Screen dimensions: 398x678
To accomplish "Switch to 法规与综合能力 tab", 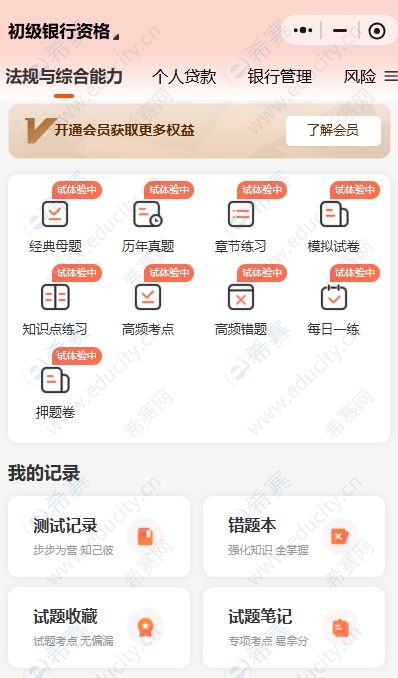I will tap(64, 77).
